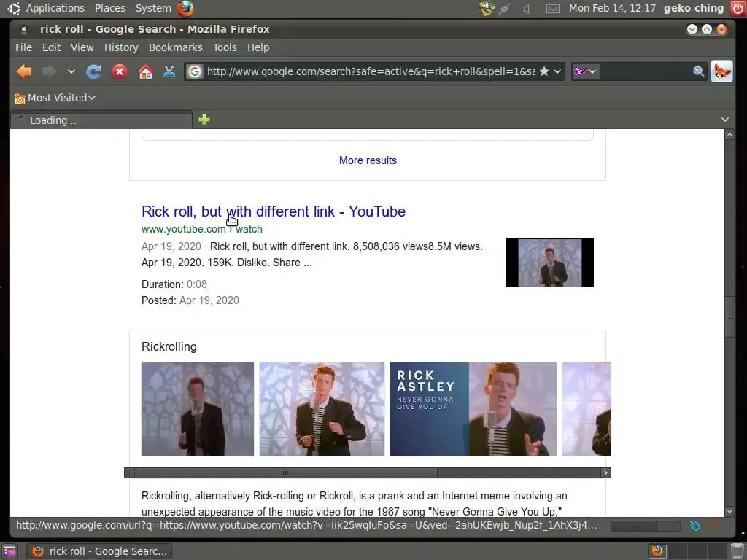
Task: Click the second Rickrolling image of dancing singer
Action: (x=322, y=409)
